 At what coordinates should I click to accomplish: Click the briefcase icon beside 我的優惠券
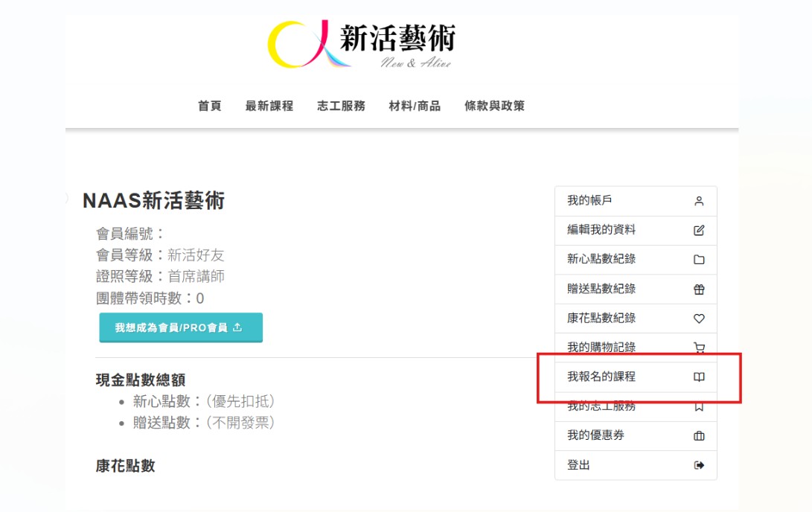[699, 436]
